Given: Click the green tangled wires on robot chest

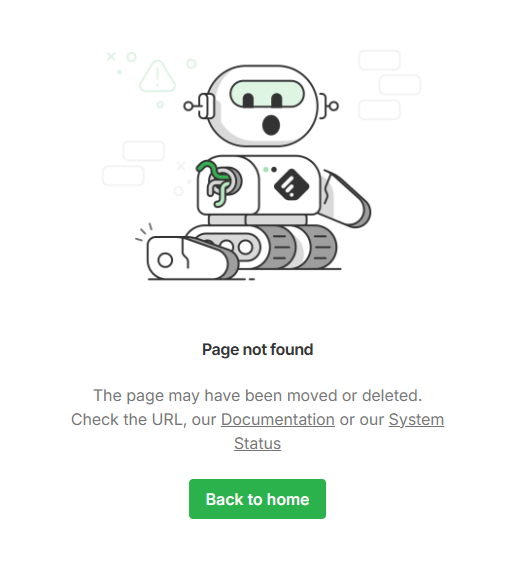Looking at the screenshot, I should coord(218,183).
